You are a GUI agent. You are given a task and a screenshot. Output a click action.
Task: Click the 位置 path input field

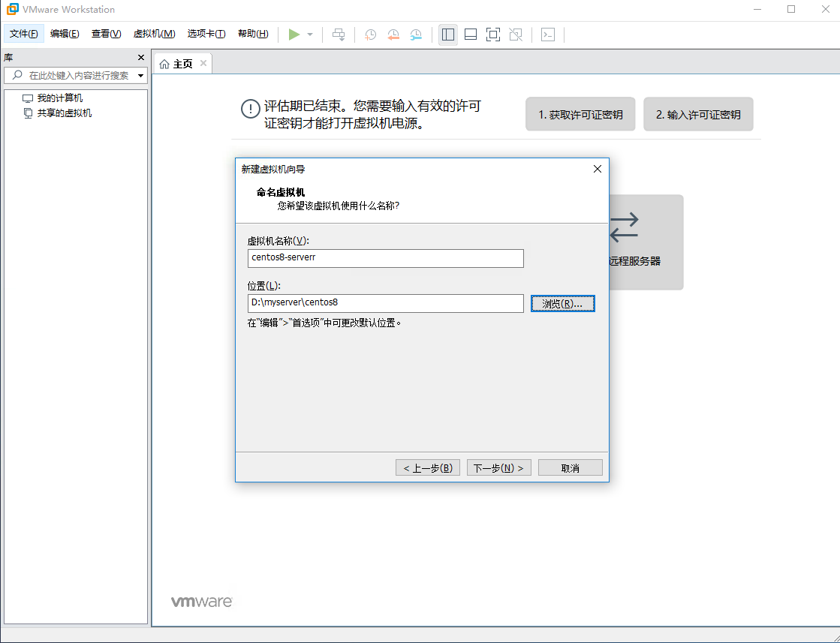click(385, 303)
